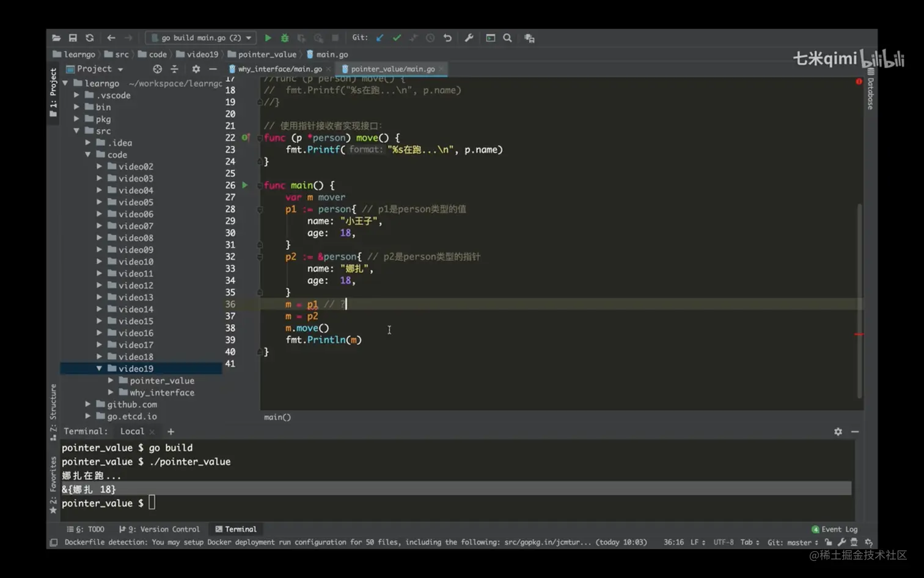924x578 pixels.
Task: Click the editor vertical scrollbar
Action: pyautogui.click(x=859, y=300)
